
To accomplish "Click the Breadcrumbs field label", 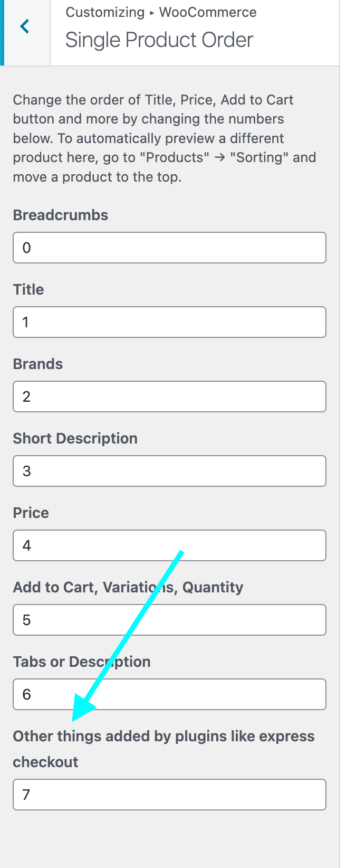I will [x=61, y=215].
